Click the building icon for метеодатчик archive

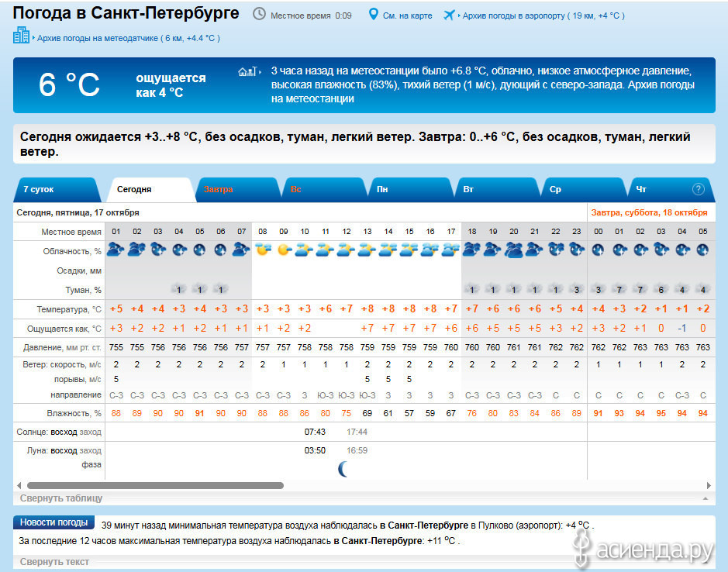click(x=21, y=36)
